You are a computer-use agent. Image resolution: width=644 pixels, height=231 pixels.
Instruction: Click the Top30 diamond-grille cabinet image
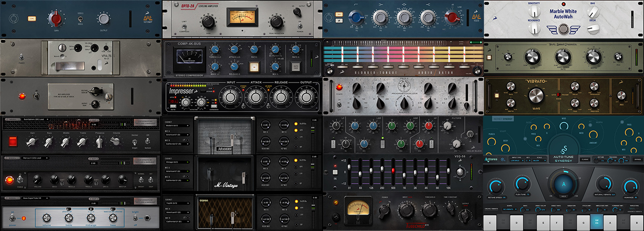[x=225, y=212]
